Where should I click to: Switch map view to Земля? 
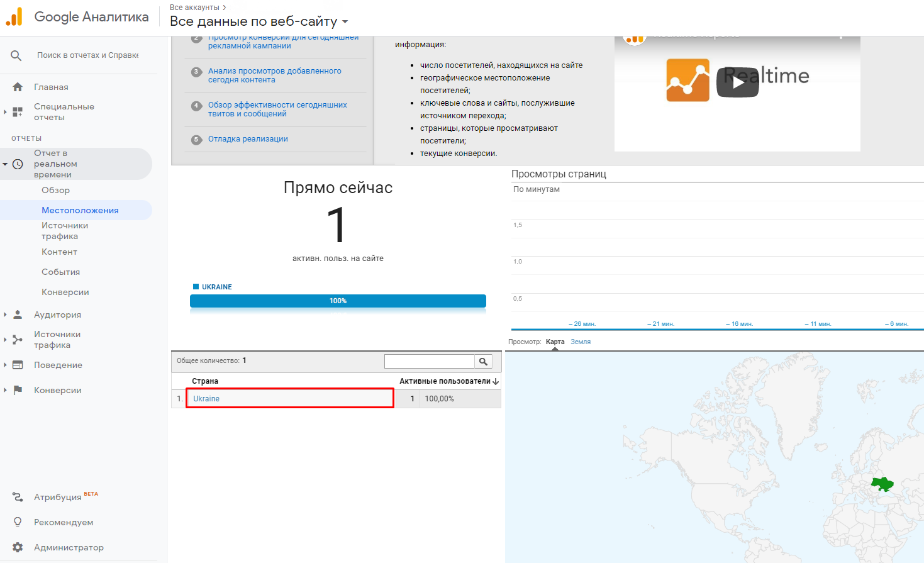click(x=580, y=341)
